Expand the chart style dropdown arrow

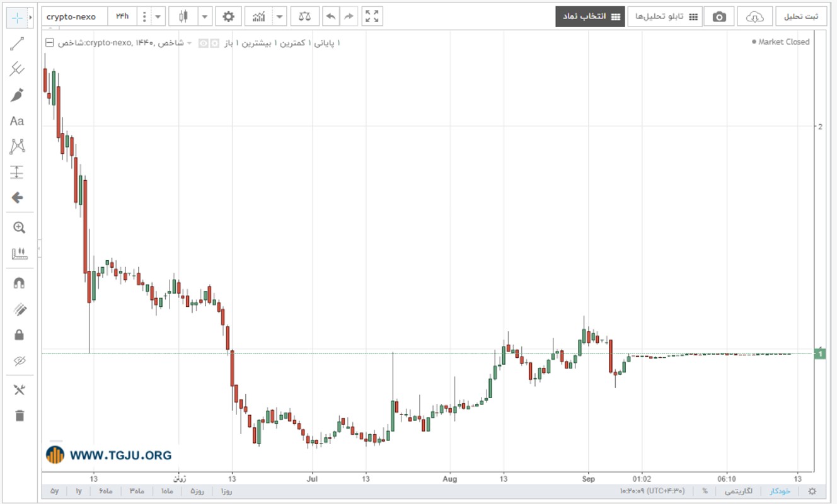click(x=205, y=16)
